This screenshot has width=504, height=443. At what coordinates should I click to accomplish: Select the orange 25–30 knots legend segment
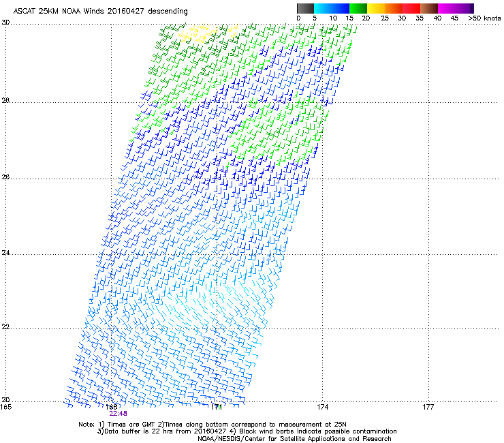(394, 8)
